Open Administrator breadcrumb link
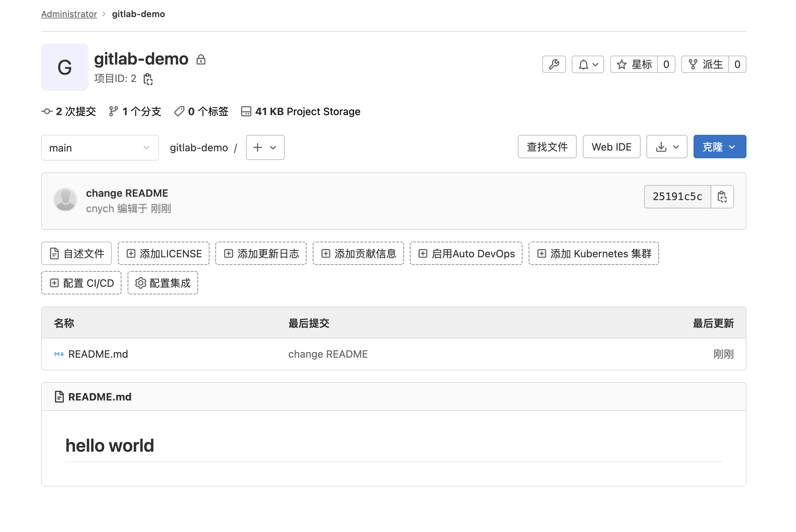 69,14
